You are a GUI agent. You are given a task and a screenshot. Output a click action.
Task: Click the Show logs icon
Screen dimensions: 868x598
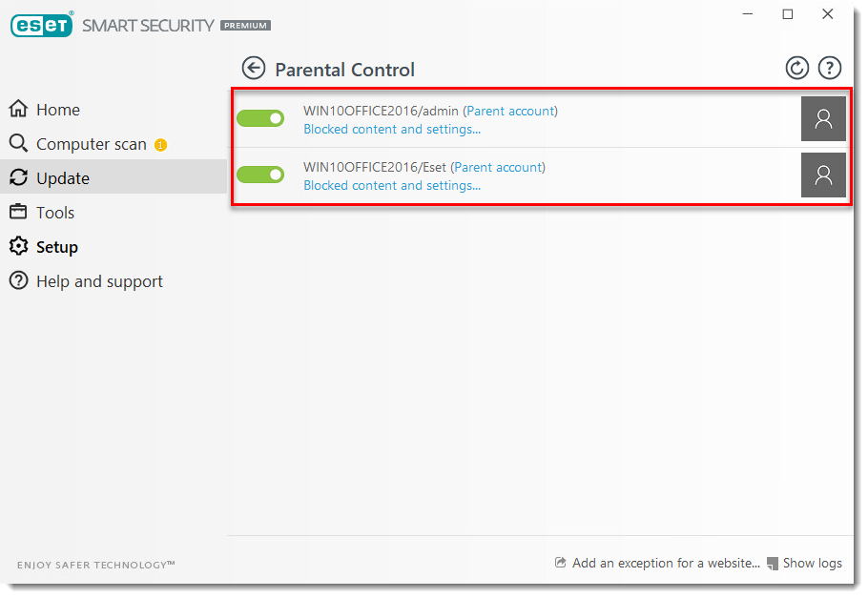[x=773, y=564]
